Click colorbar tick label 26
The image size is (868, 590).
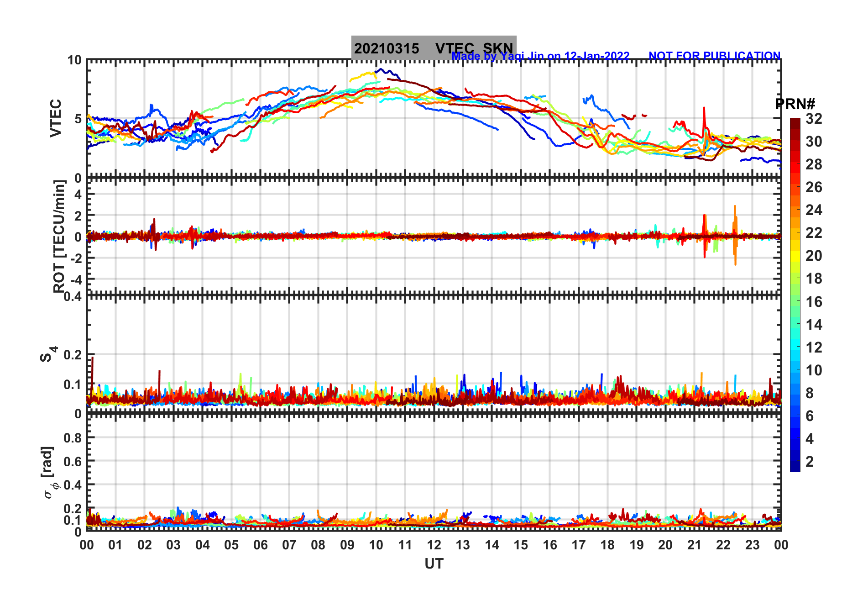(814, 187)
